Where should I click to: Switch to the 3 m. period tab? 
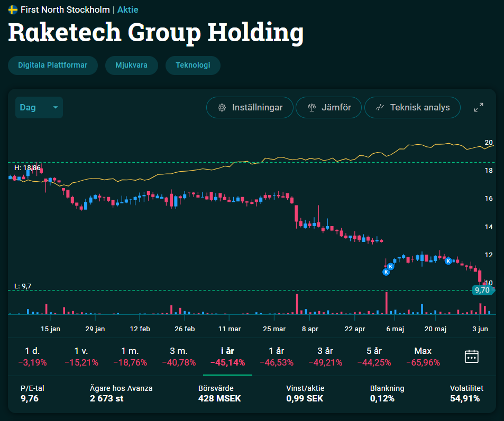[179, 357]
